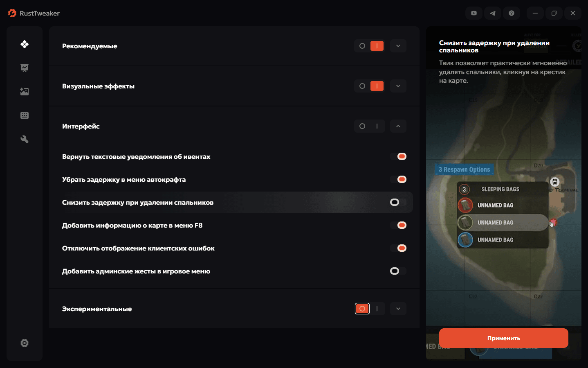Enable 'Снизить задержку при удалении спальников' toggle
588x368 pixels.
[397, 202]
